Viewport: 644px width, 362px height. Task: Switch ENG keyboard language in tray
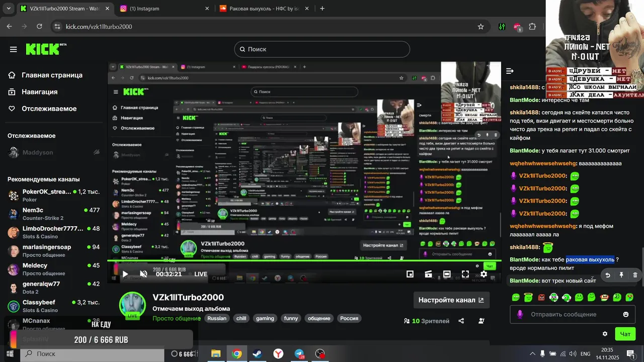pyautogui.click(x=585, y=354)
